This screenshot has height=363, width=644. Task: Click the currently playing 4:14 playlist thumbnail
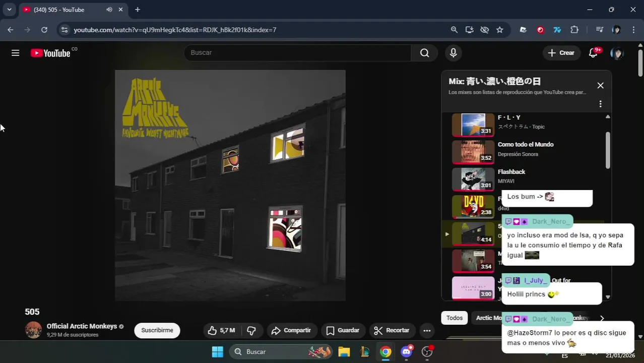coord(473,233)
